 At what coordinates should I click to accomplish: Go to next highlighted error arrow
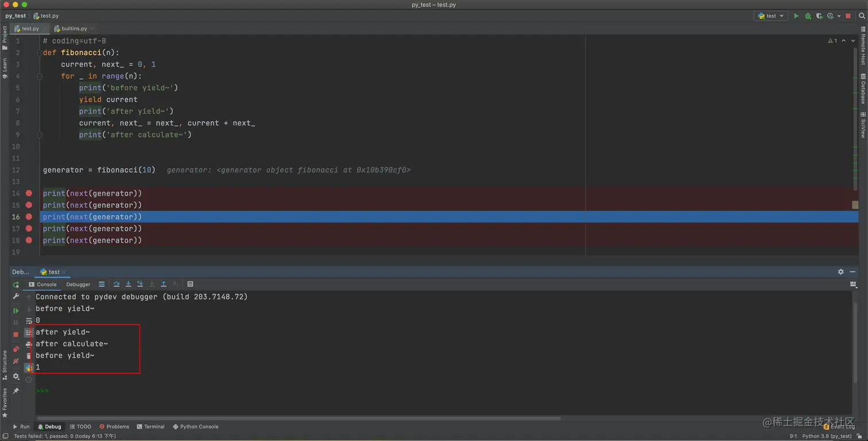(x=853, y=41)
